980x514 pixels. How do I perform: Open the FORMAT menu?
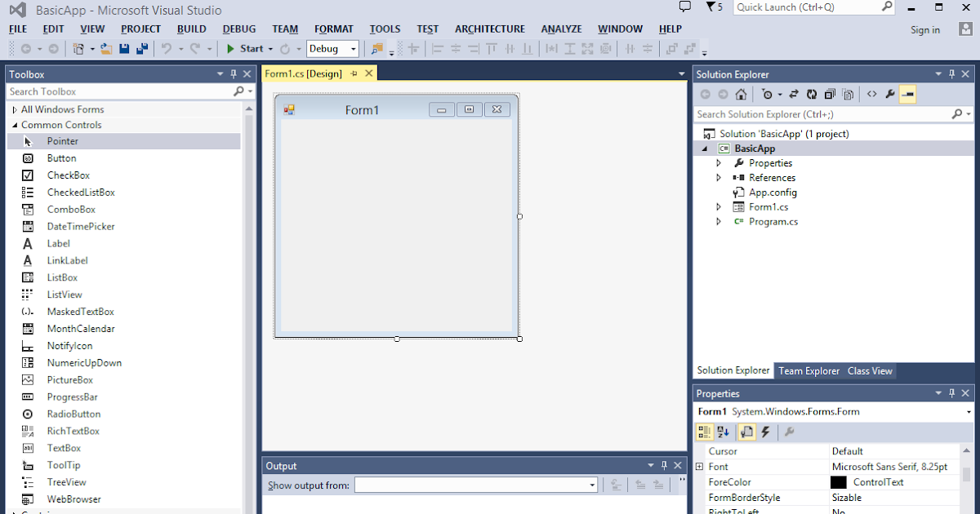[x=333, y=29]
